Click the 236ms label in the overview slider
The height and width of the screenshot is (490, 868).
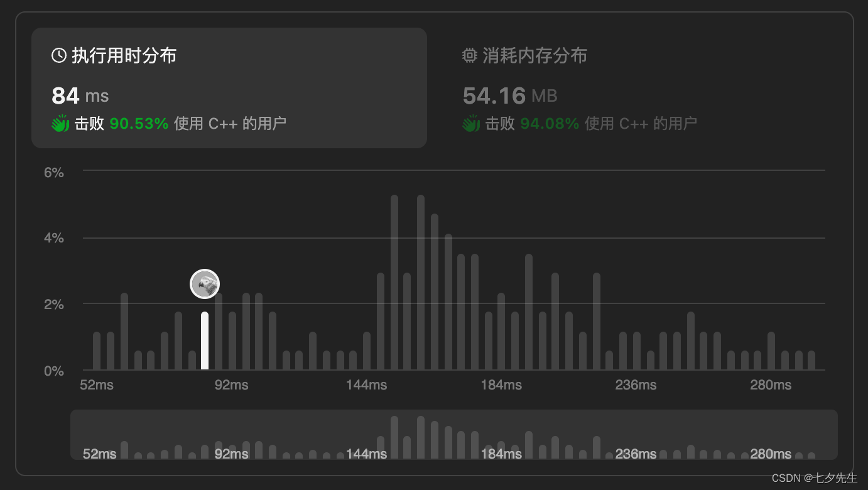pyautogui.click(x=636, y=454)
